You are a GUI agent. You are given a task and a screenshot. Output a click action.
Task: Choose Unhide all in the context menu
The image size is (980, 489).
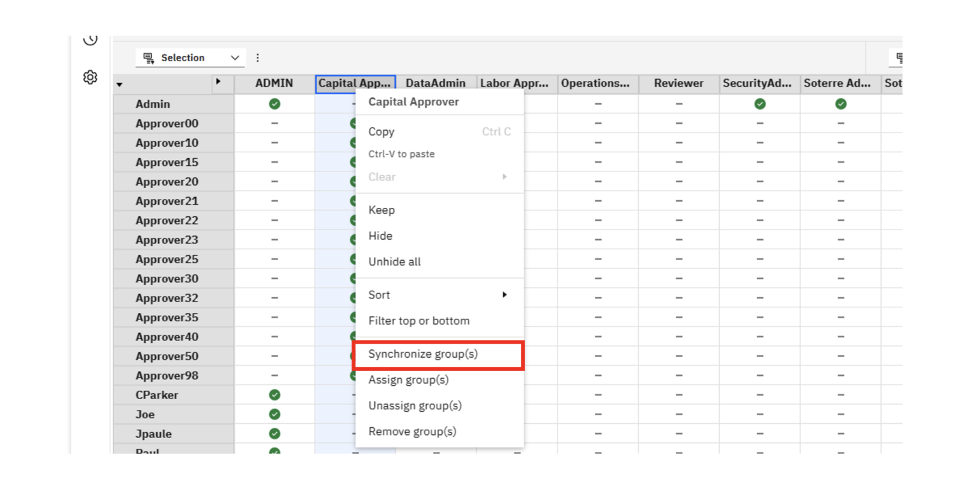coord(440,262)
